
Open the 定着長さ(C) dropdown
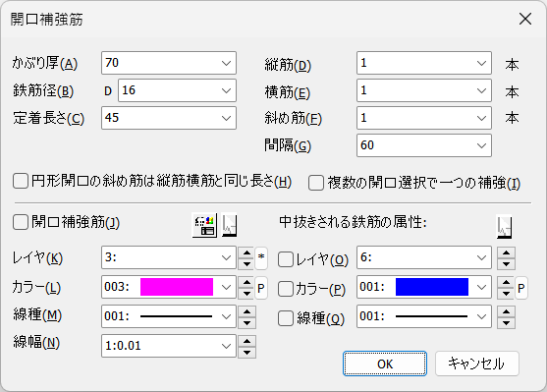(226, 118)
